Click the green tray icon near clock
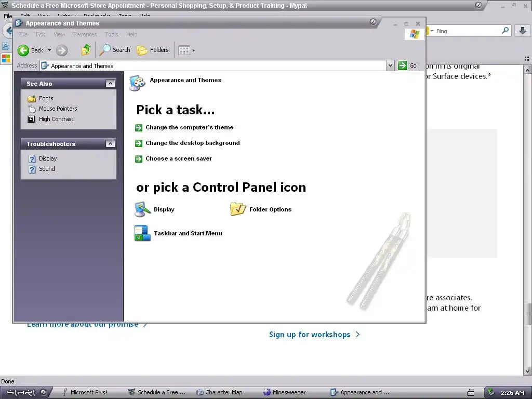This screenshot has height=399, width=532. (x=491, y=392)
